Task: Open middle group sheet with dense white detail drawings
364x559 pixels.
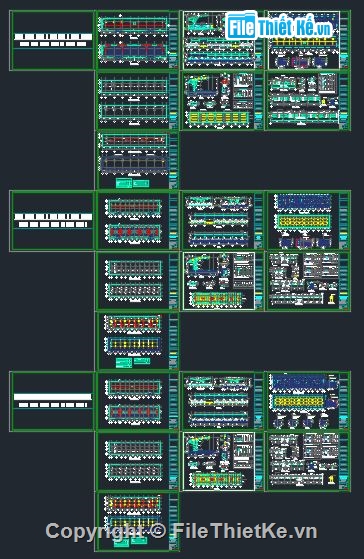Action: point(308,281)
